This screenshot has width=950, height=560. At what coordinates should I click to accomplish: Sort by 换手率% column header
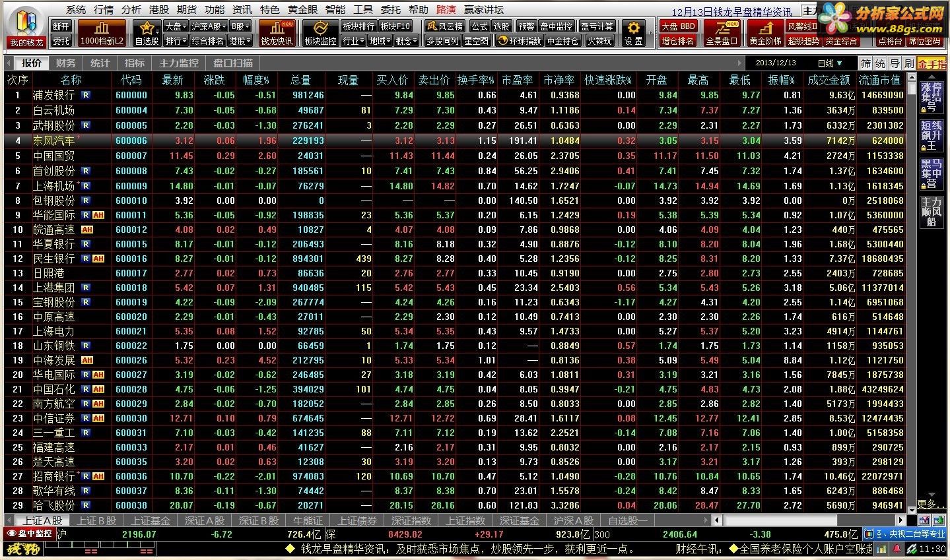476,80
